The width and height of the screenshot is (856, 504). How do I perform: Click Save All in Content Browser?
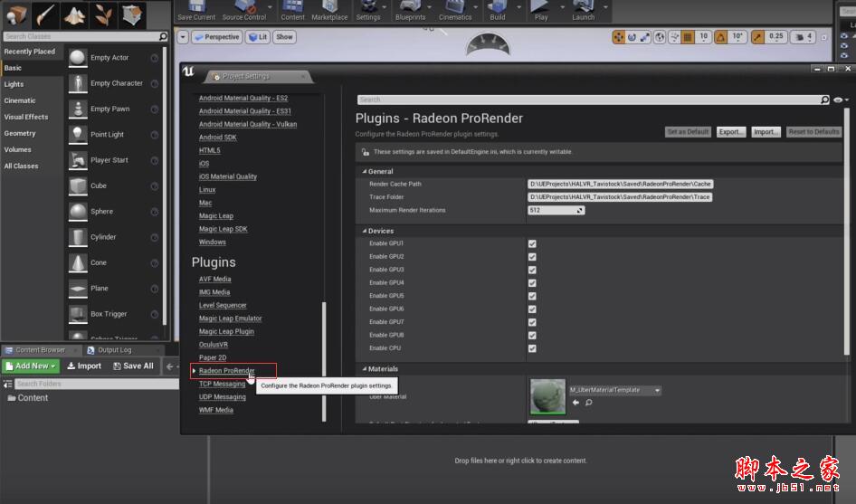[133, 366]
